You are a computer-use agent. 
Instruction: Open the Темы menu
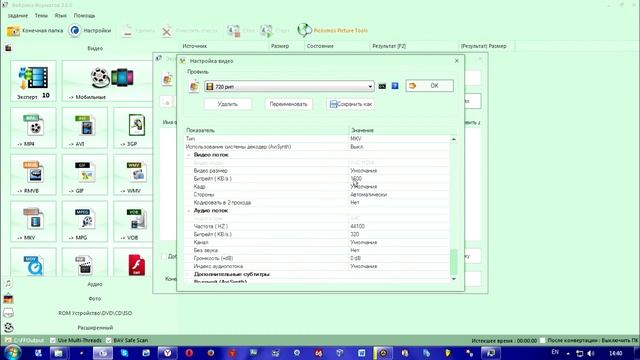coord(41,16)
